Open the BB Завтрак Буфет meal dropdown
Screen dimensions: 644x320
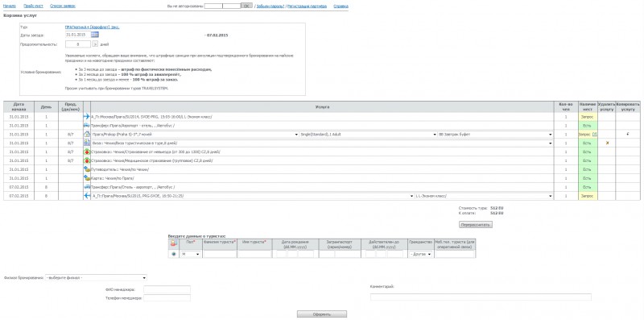(x=495, y=135)
